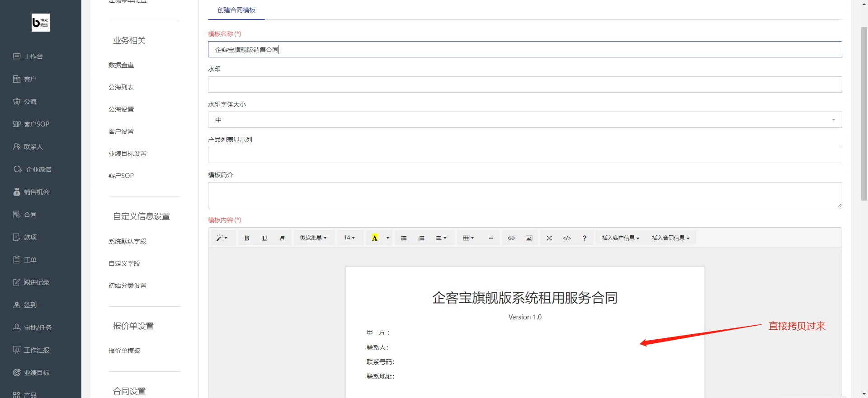
Task: Click the 产品列表显示列 input field
Action: (x=525, y=155)
